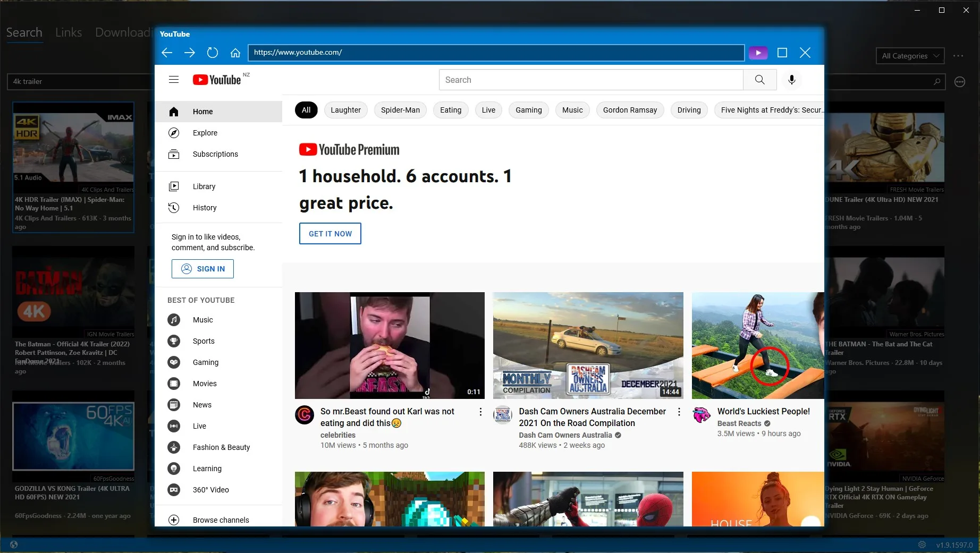Open the browser home page icon
This screenshot has height=553, width=980.
click(x=235, y=53)
